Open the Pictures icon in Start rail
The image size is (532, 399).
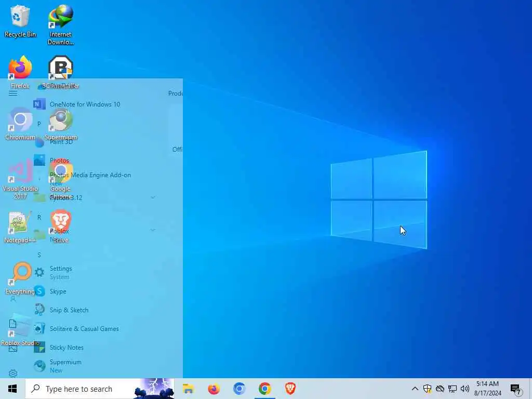pyautogui.click(x=13, y=349)
